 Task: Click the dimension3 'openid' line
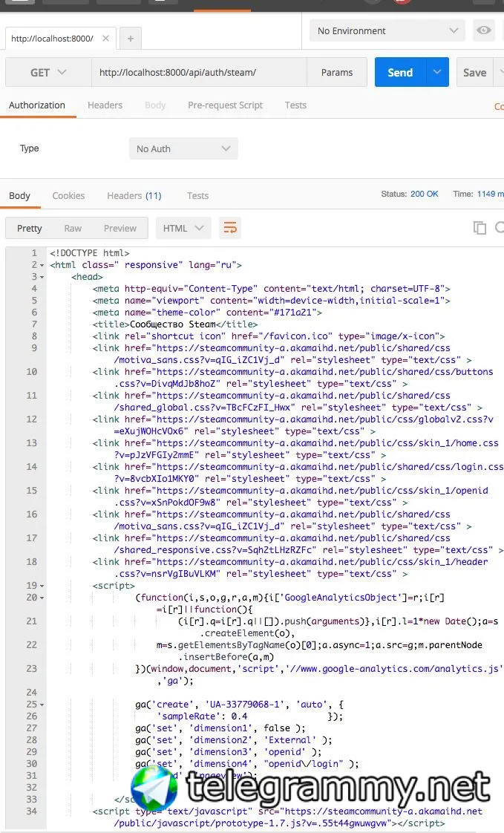pos(229,752)
